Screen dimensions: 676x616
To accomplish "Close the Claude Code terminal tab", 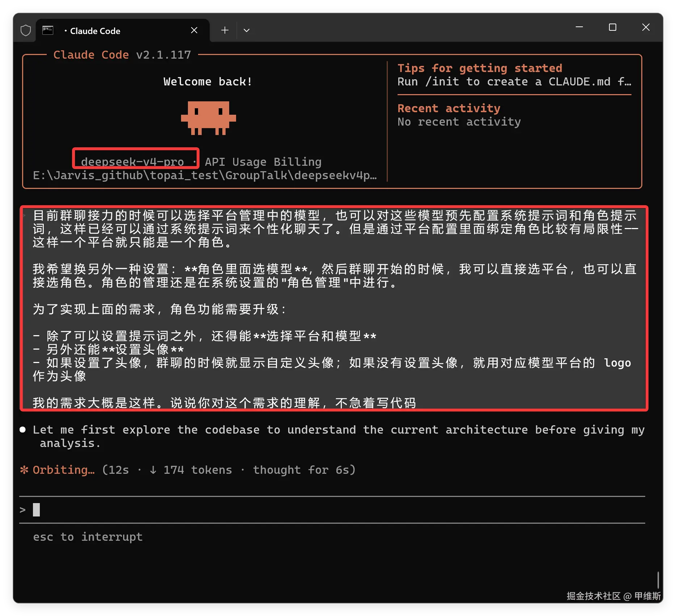I will click(194, 30).
